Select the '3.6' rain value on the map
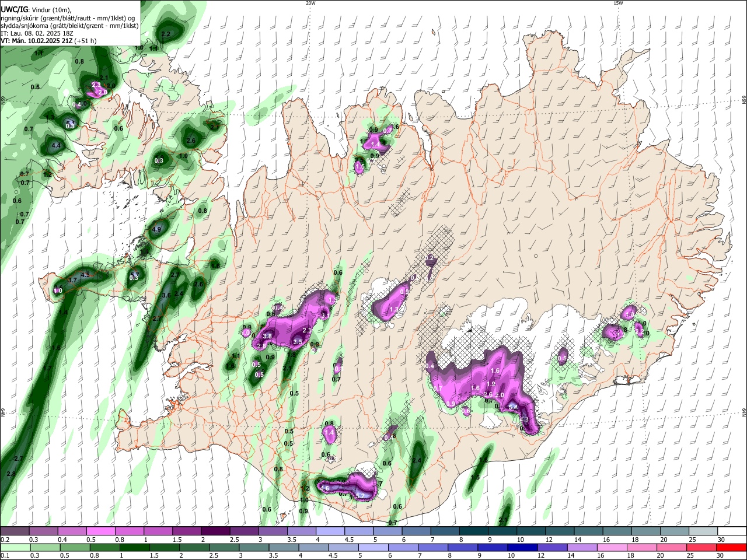The width and height of the screenshot is (747, 560). point(166,296)
